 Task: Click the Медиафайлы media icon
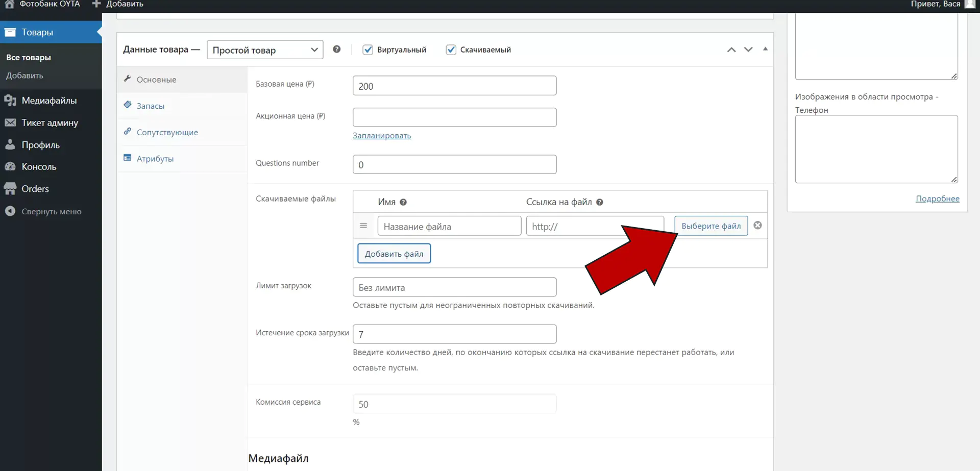point(10,101)
